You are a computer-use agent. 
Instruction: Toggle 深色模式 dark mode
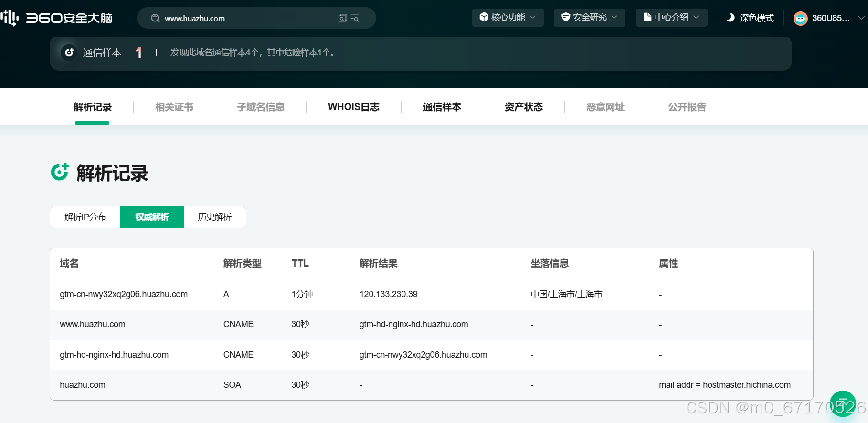point(750,18)
